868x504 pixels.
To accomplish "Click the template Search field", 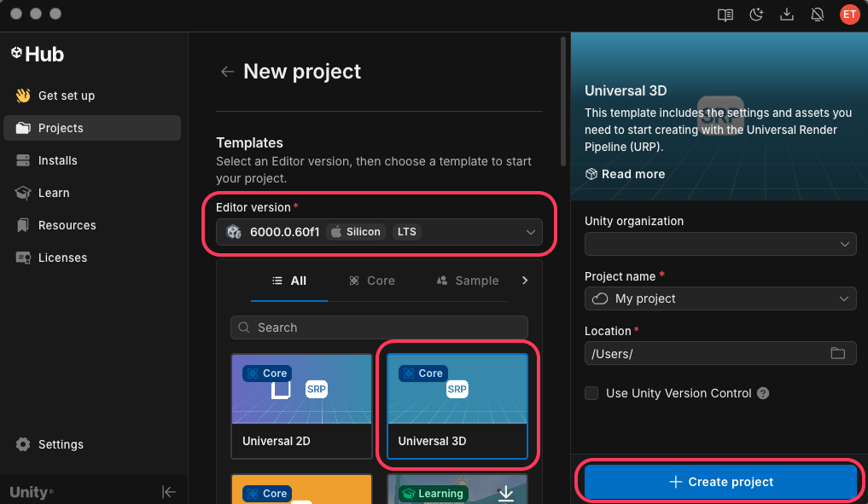I will click(379, 327).
